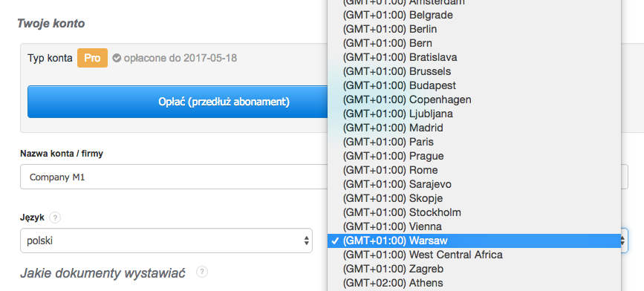The width and height of the screenshot is (644, 291).
Task: Pick (GMT+02:00) Athens timezone option
Action: click(475, 283)
